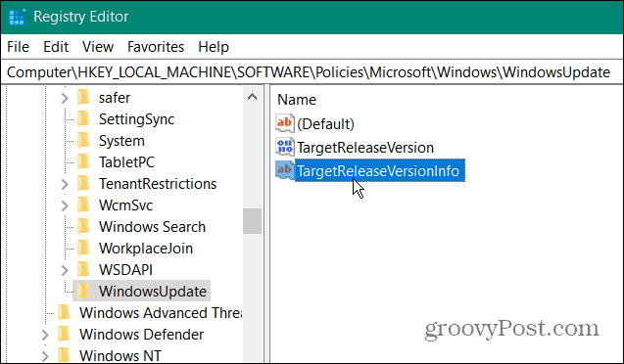The image size is (624, 364).
Task: Expand the WSDAPI key
Action: [65, 270]
